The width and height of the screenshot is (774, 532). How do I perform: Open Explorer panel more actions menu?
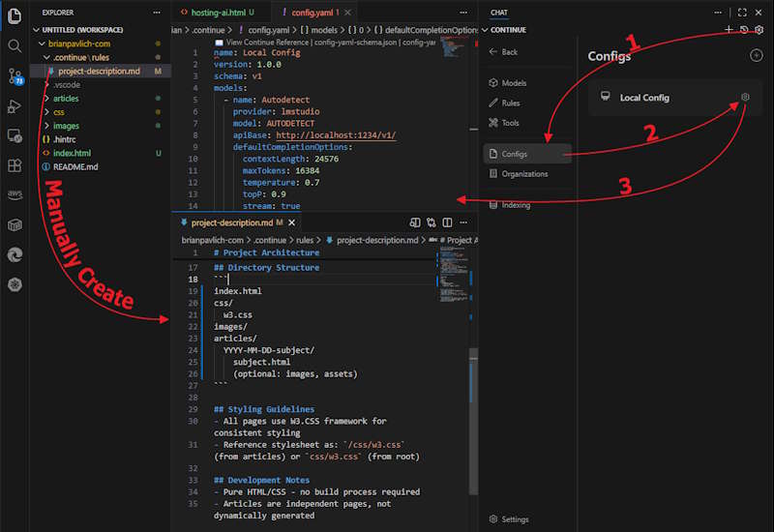157,13
